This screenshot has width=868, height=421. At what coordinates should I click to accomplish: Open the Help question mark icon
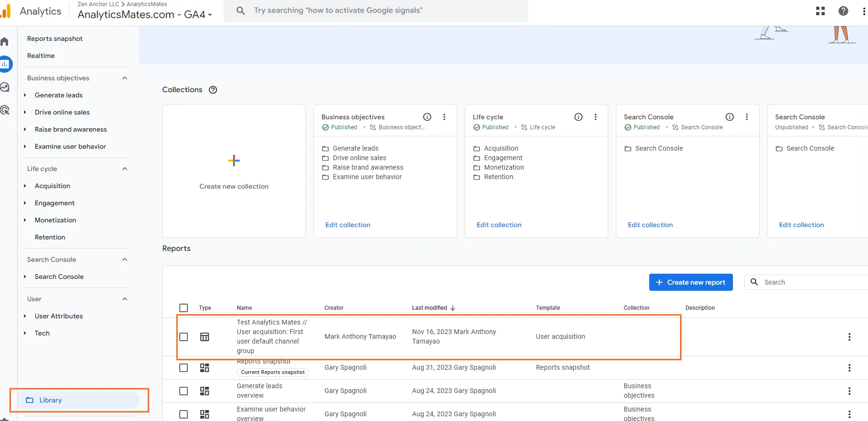pyautogui.click(x=843, y=11)
